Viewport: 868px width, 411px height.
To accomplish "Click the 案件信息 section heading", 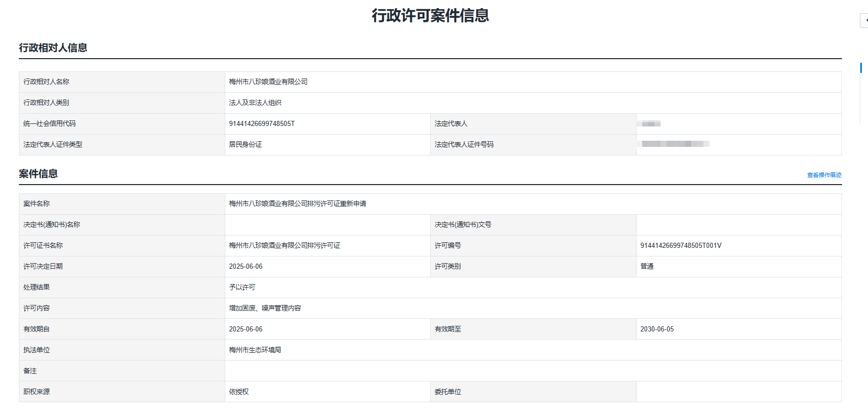I will (38, 174).
